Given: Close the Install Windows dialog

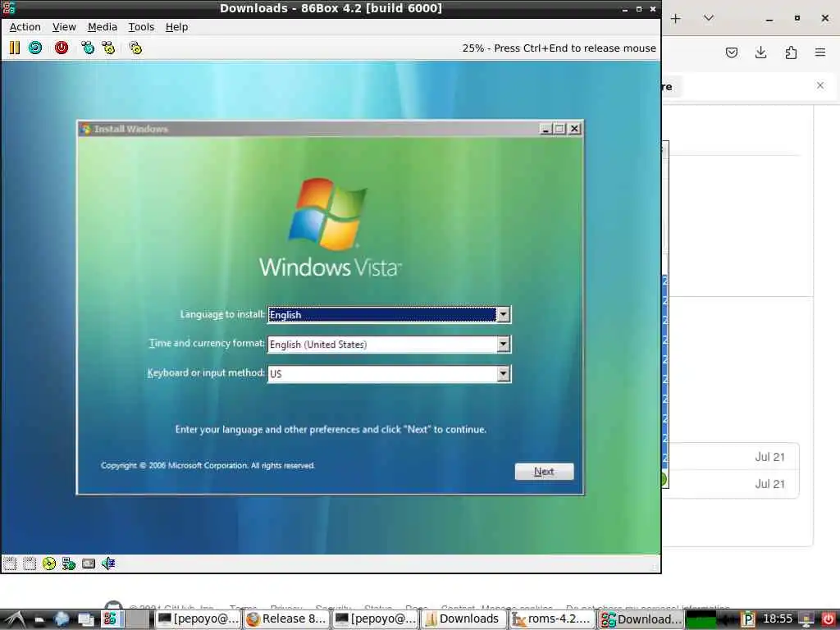Looking at the screenshot, I should (x=574, y=129).
